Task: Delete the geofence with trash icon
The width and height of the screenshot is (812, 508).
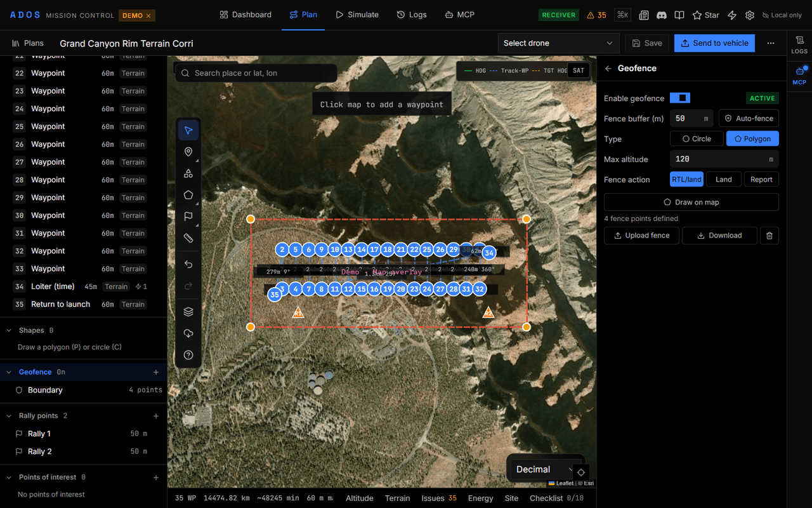Action: (x=769, y=236)
